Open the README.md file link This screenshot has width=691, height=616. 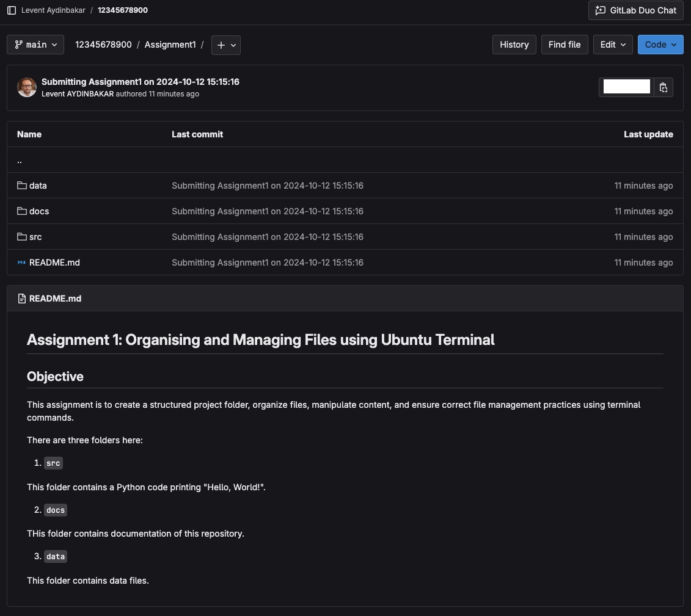(54, 263)
